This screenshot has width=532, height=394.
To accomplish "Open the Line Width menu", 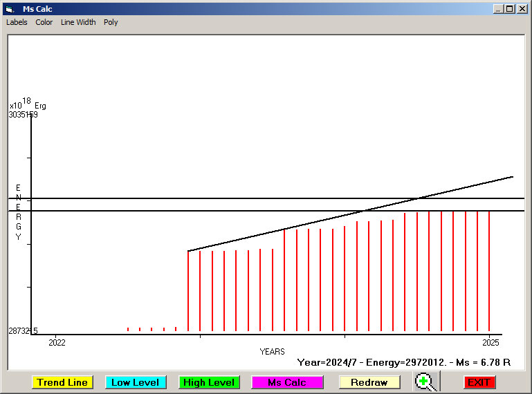I will coord(78,22).
